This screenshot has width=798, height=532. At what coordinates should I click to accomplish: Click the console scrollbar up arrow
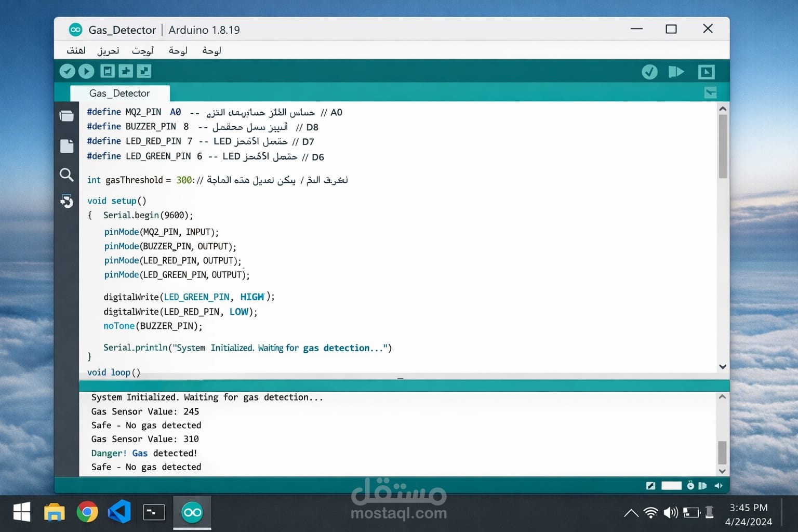[722, 397]
